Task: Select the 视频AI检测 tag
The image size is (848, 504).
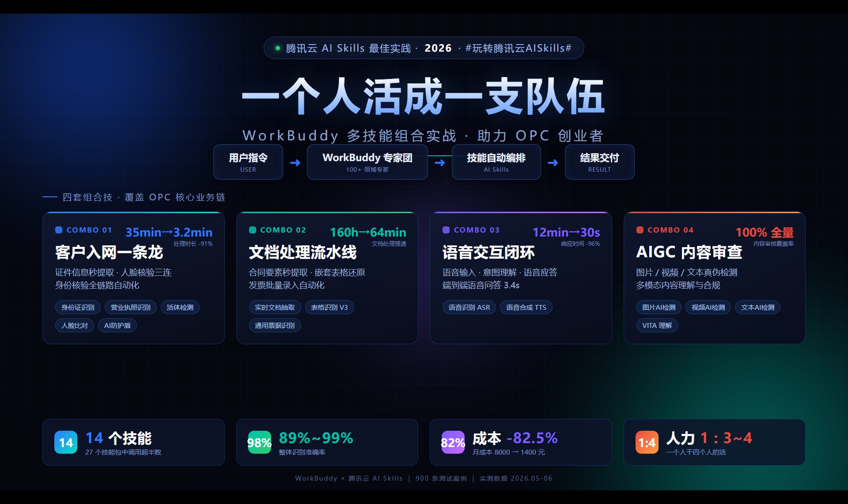Action: (708, 307)
